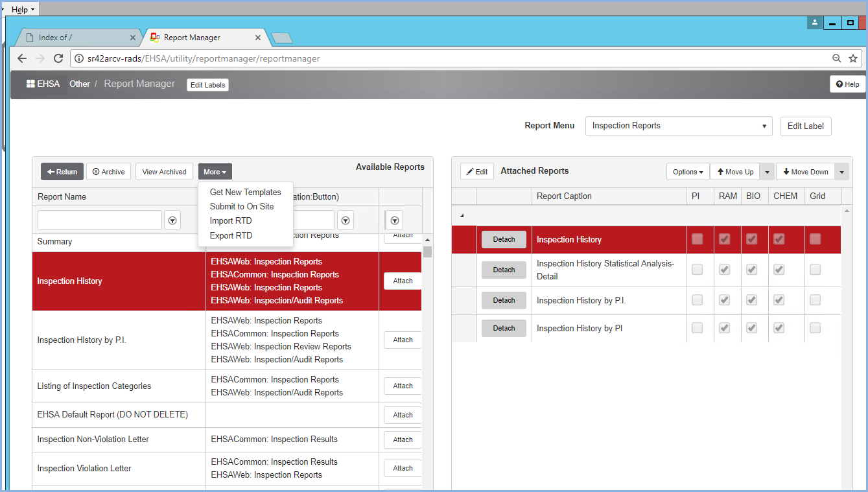Open the More dropdown button
868x492 pixels.
[x=215, y=172]
